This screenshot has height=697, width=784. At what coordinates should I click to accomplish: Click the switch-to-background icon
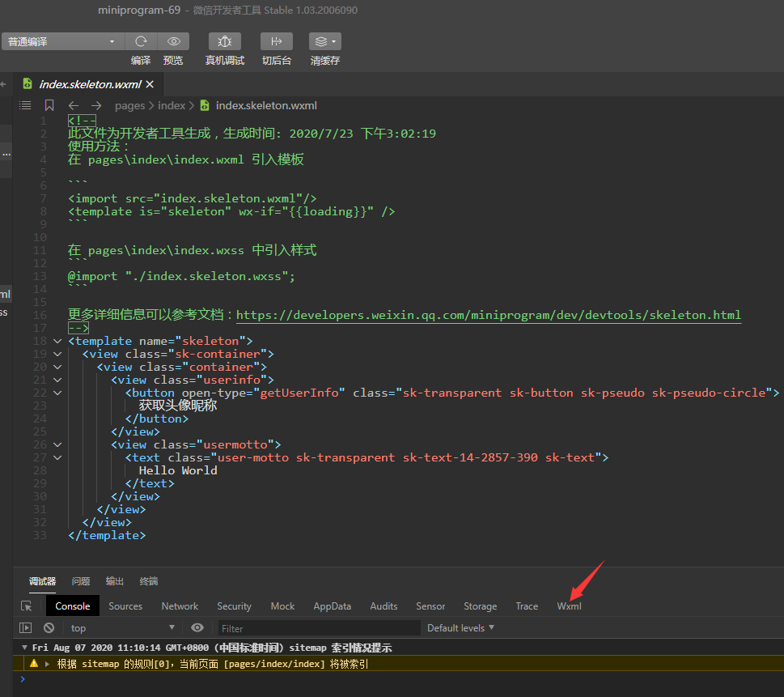point(277,41)
